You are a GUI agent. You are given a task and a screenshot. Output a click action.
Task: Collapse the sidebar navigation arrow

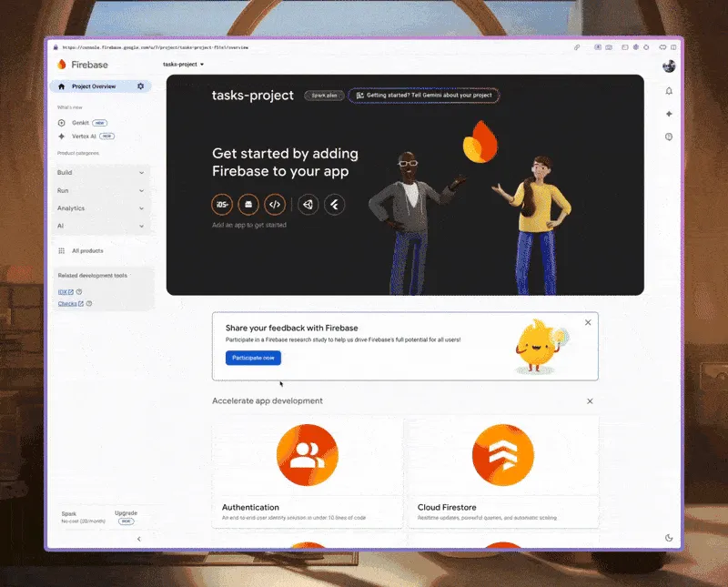click(x=138, y=539)
